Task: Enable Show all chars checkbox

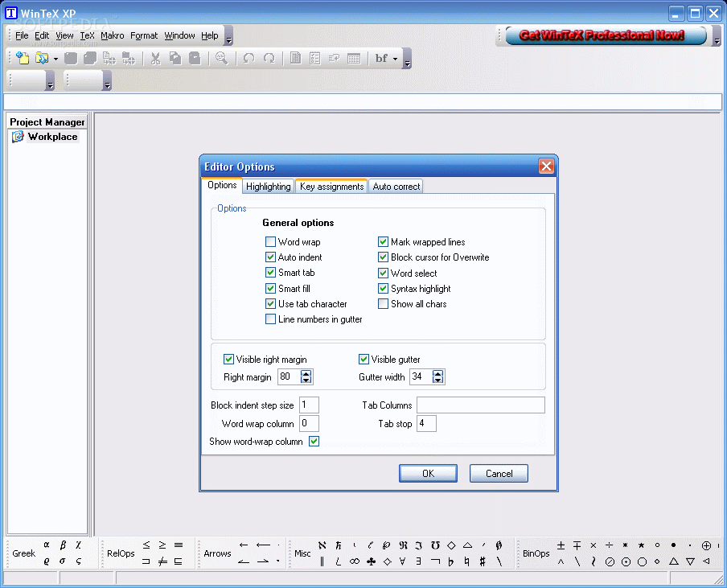Action: 383,304
